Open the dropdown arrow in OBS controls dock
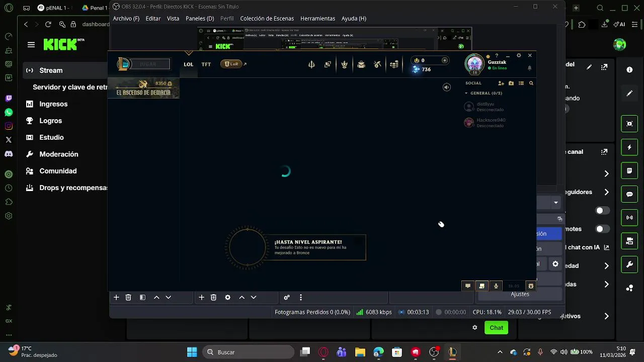 pyautogui.click(x=555, y=203)
